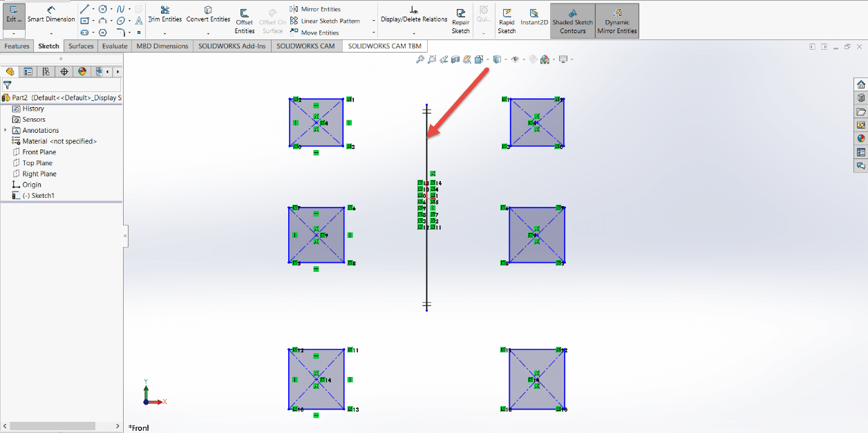Switch to the Features tab
The height and width of the screenshot is (433, 868).
pos(17,46)
